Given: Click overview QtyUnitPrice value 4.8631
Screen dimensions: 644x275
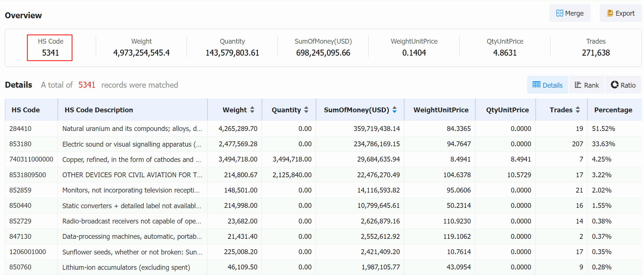Looking at the screenshot, I should click(505, 53).
